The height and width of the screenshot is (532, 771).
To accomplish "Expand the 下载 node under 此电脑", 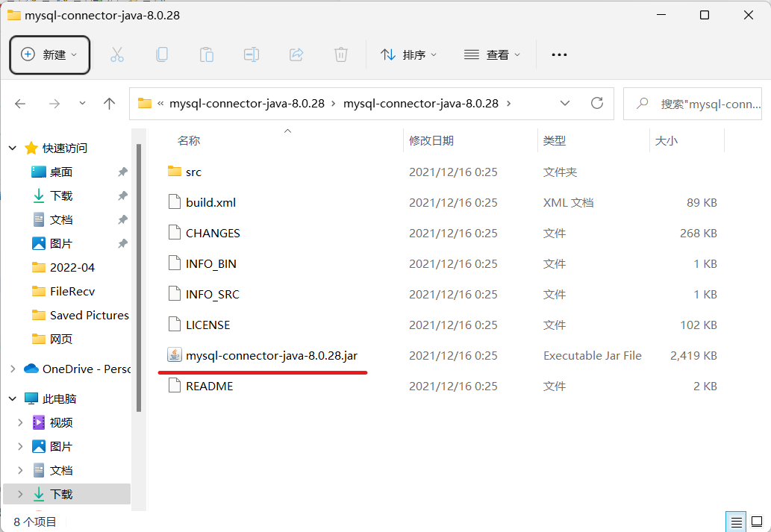I will click(20, 494).
